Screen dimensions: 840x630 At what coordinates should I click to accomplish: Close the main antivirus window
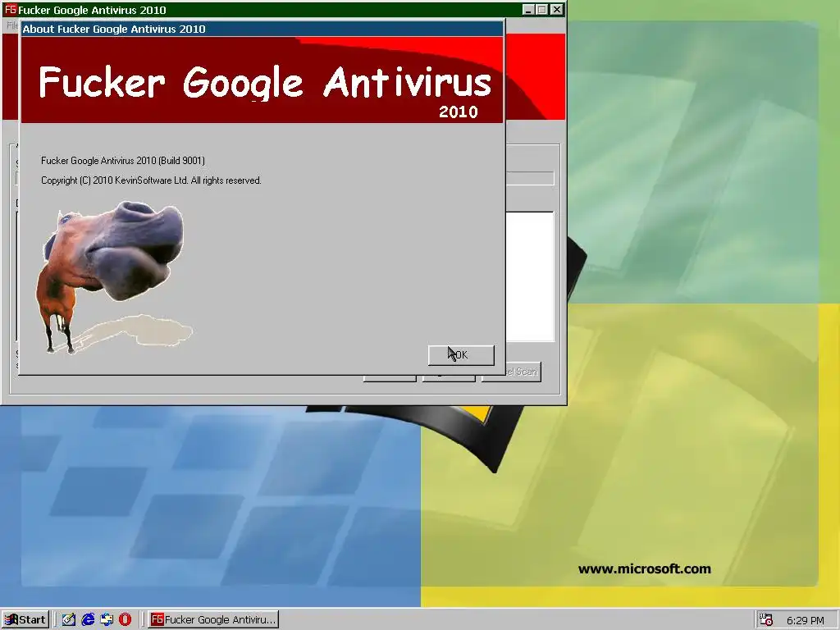(x=557, y=10)
